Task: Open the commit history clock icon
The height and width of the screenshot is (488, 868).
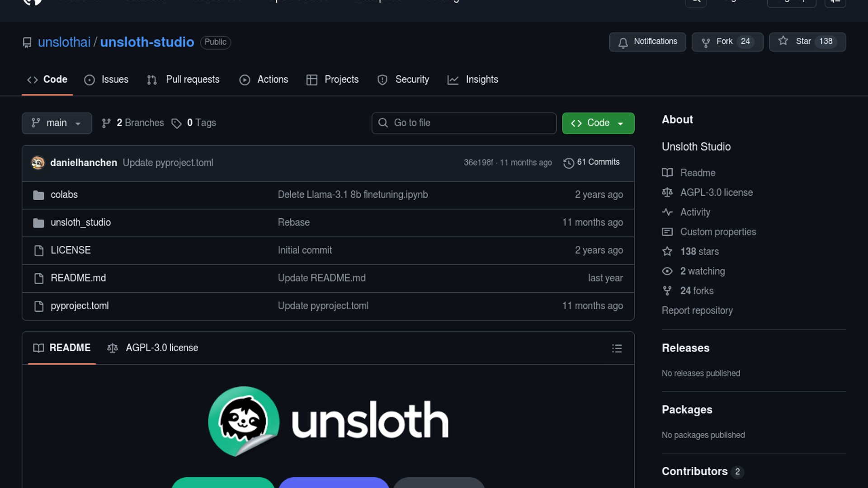Action: [x=569, y=163]
